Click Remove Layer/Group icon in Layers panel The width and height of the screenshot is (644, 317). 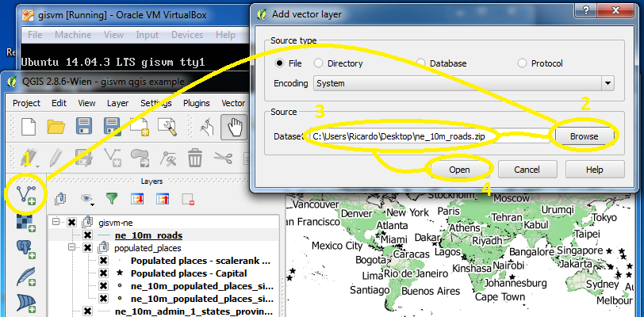click(x=188, y=199)
